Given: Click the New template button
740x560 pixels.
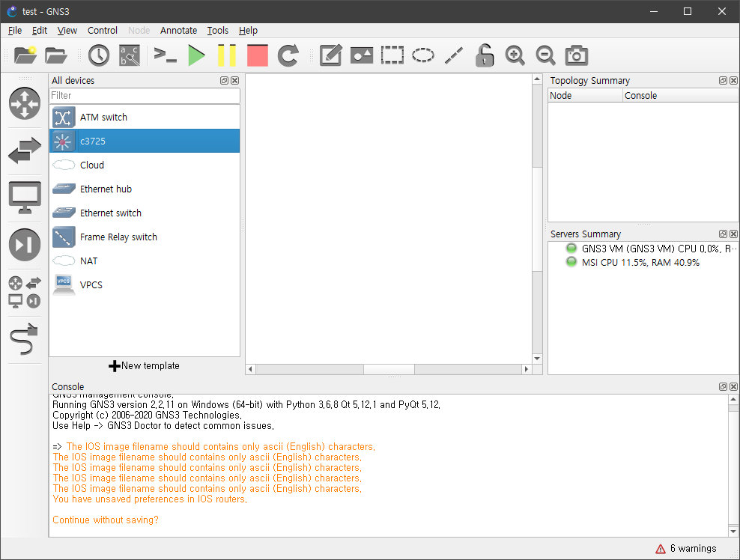Looking at the screenshot, I should click(145, 366).
